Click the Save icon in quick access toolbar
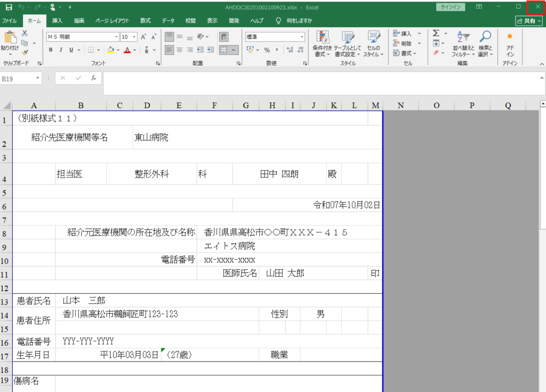The image size is (546, 392). [x=9, y=7]
